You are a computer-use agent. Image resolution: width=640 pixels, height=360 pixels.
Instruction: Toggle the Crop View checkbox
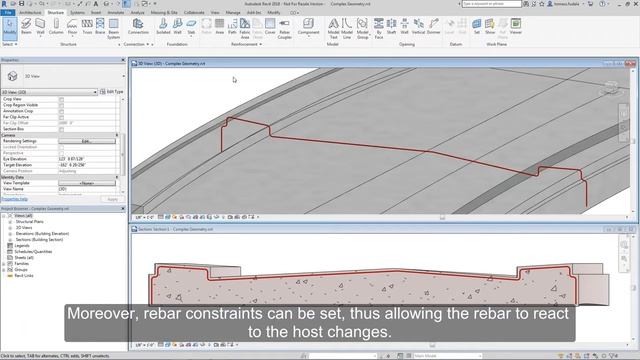point(61,99)
